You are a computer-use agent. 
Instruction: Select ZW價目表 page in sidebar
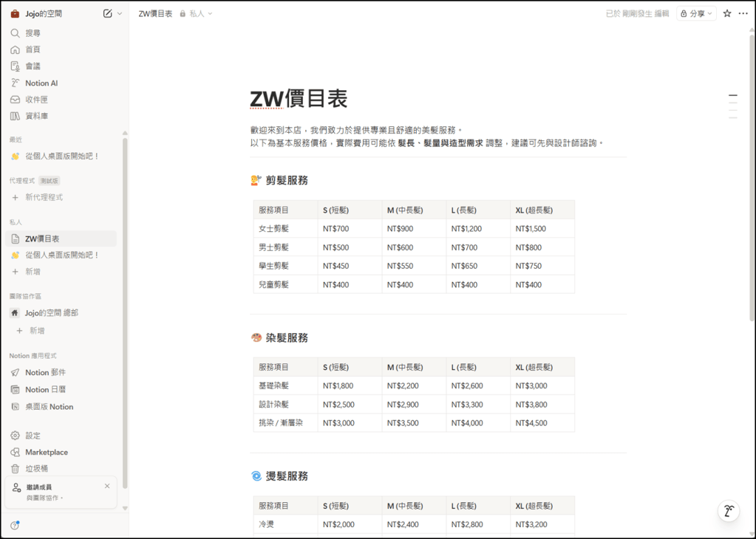pyautogui.click(x=42, y=238)
